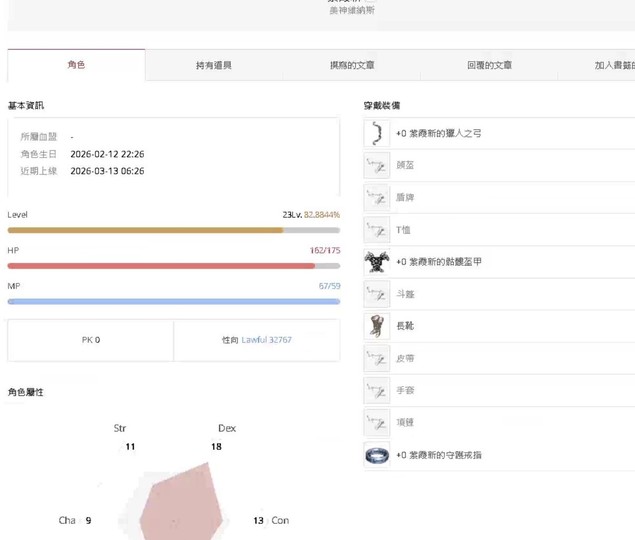
Task: Click the guardian ring equipment icon
Action: pyautogui.click(x=377, y=455)
